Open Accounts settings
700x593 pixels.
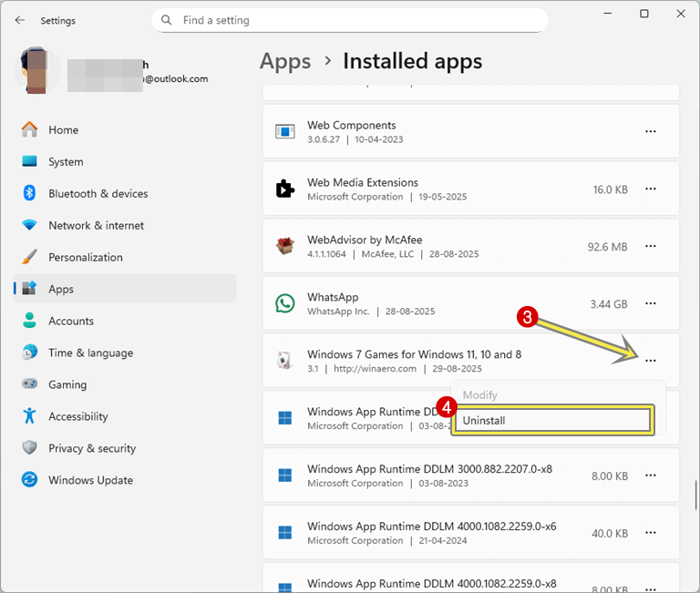click(125, 321)
